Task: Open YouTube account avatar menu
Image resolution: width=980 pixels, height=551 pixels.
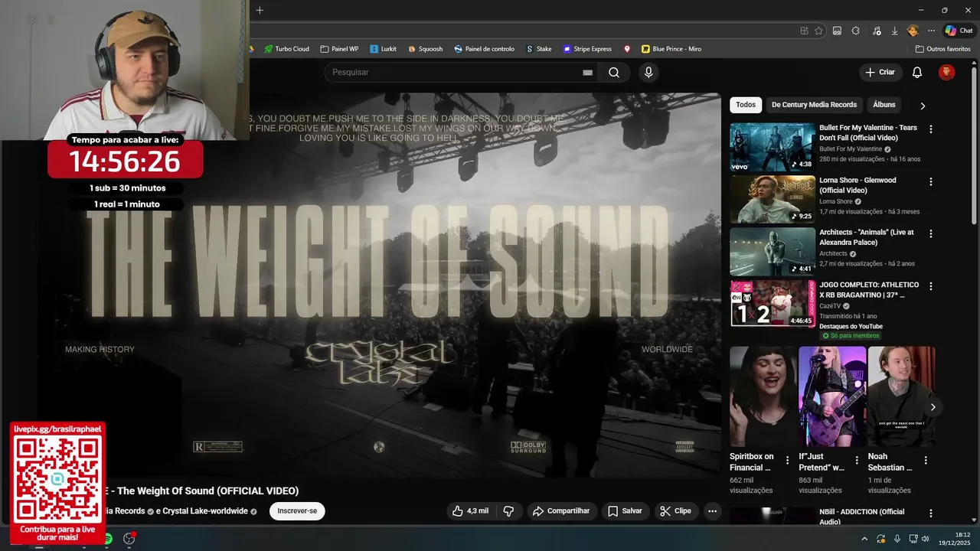Action: click(x=947, y=73)
